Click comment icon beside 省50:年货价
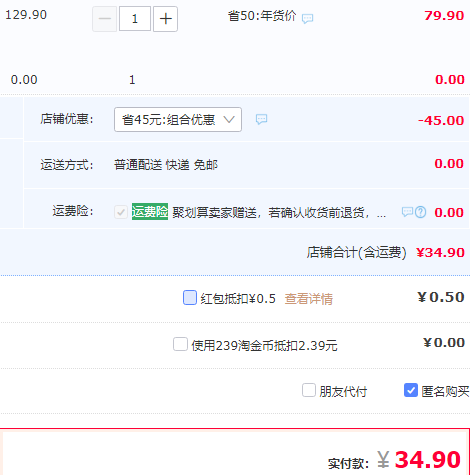The width and height of the screenshot is (474, 475). (307, 18)
